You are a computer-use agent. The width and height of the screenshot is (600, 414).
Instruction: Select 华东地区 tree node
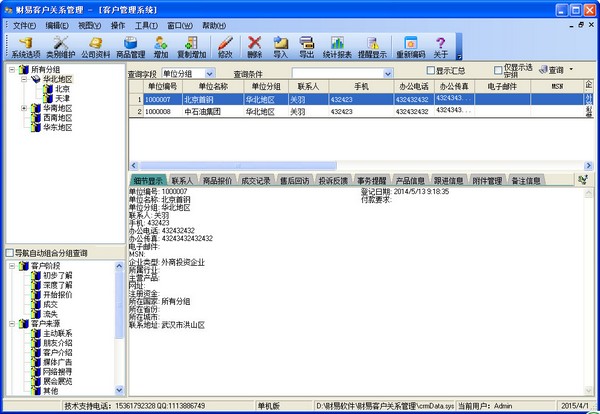click(57, 127)
